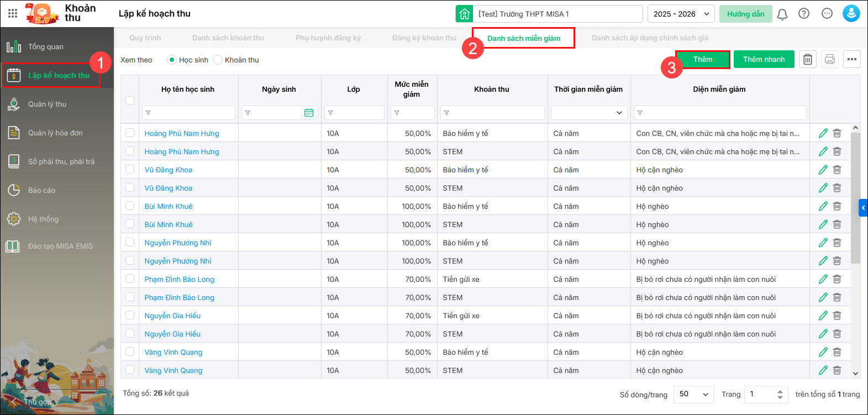Open Quản lý hóa đơn in sidebar
The height and width of the screenshot is (415, 868).
(x=55, y=133)
